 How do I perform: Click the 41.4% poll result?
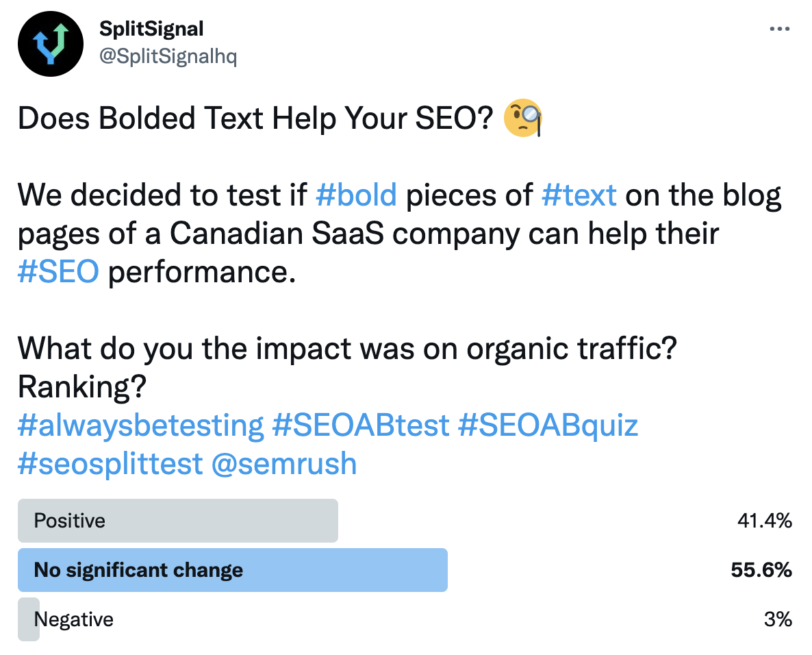coord(765,520)
